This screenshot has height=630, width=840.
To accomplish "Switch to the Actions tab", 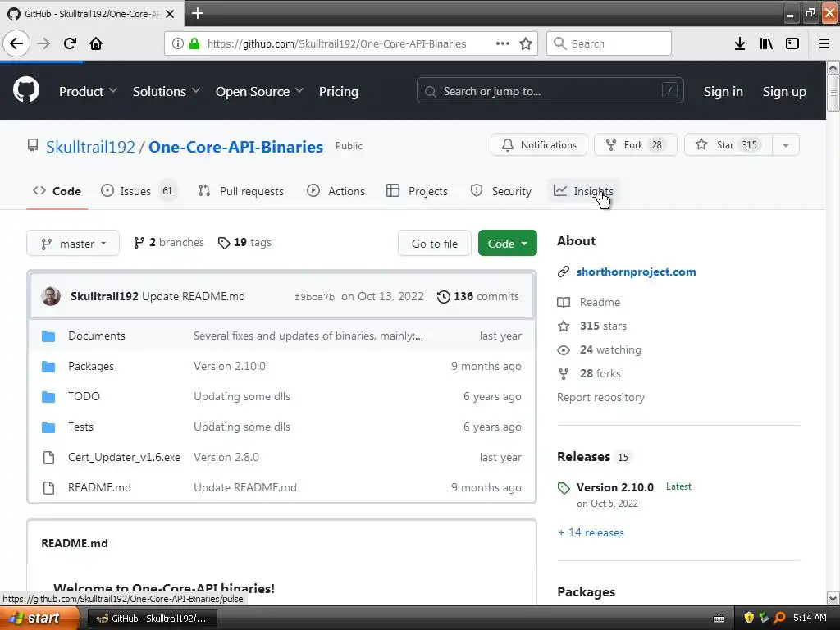I will [x=336, y=191].
